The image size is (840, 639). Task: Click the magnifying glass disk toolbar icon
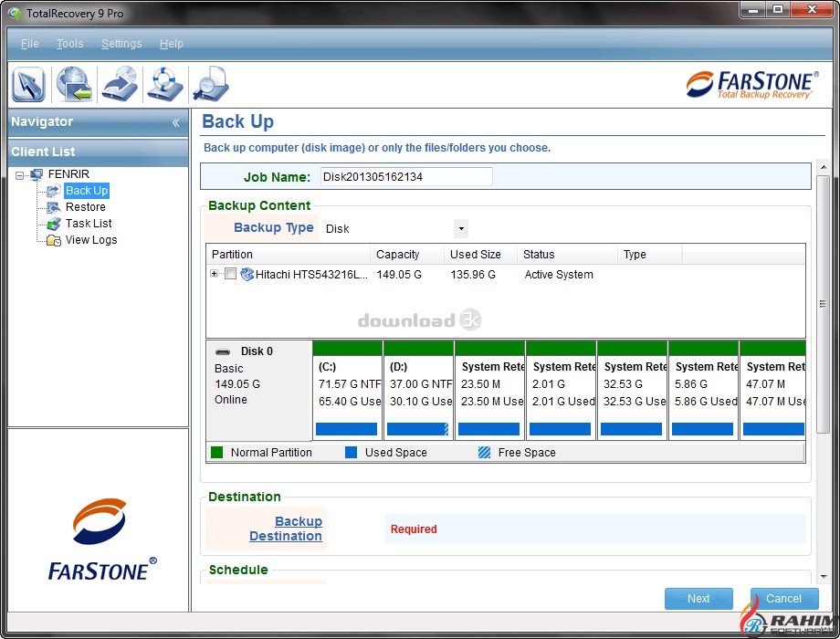[x=210, y=85]
